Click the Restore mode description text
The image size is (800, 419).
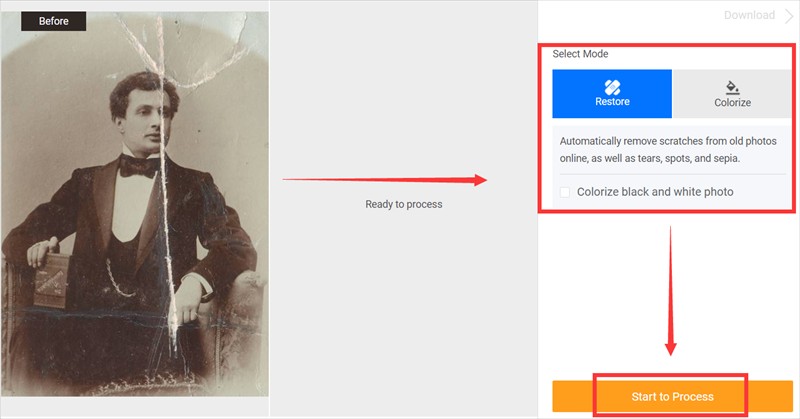[x=668, y=150]
